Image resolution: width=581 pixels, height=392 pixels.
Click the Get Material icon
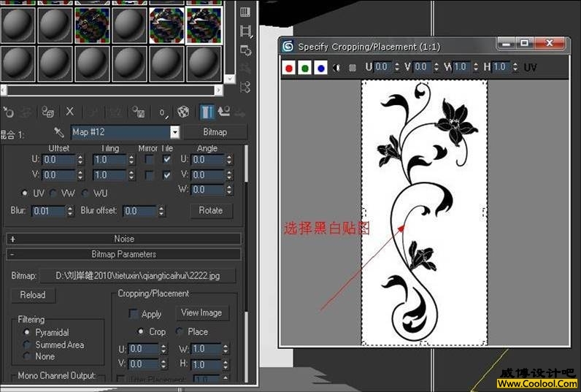(9, 112)
